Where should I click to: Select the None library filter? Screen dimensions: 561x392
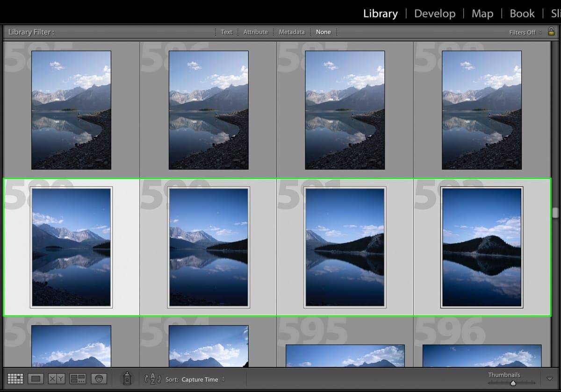323,32
